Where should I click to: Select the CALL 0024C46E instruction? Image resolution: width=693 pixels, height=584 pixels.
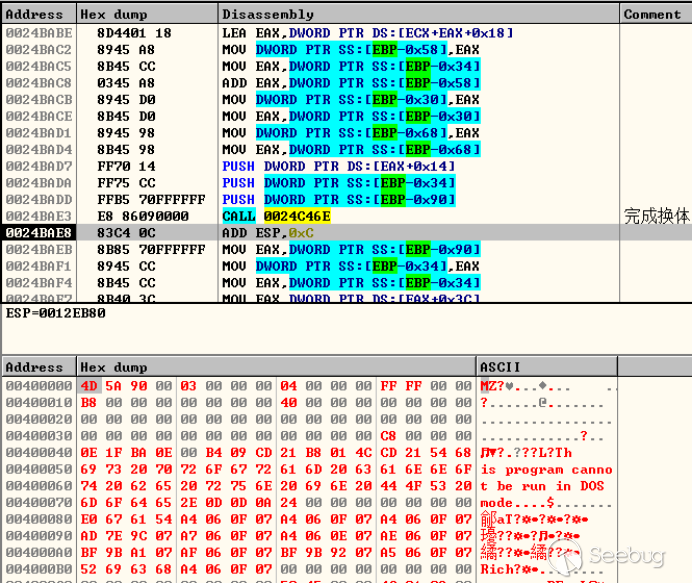pos(276,216)
